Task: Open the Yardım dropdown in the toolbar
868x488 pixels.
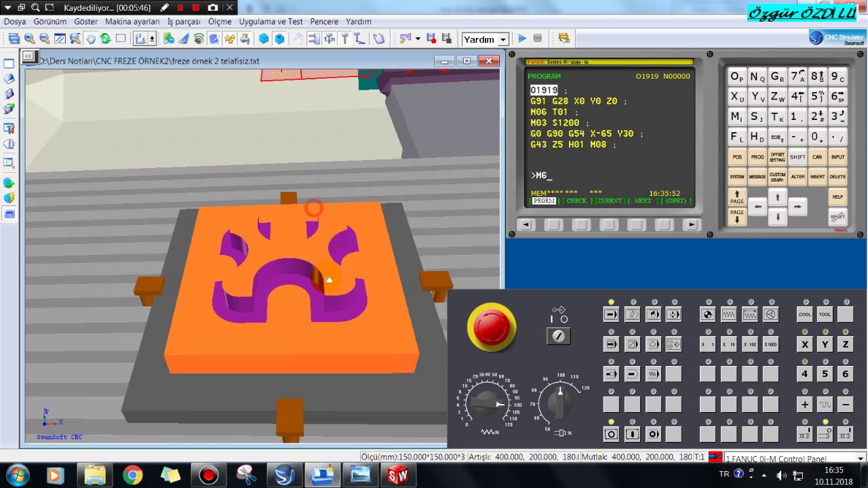Action: (503, 39)
